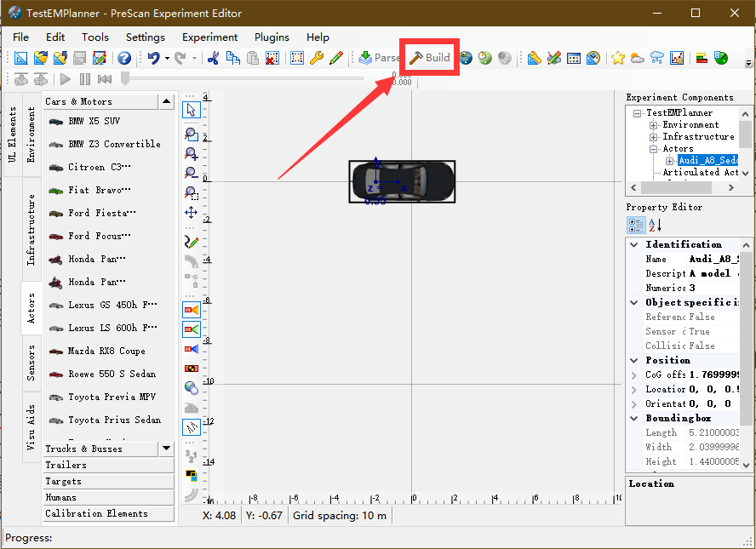Expand the CoG offset property
This screenshot has width=756, height=549.
point(634,375)
